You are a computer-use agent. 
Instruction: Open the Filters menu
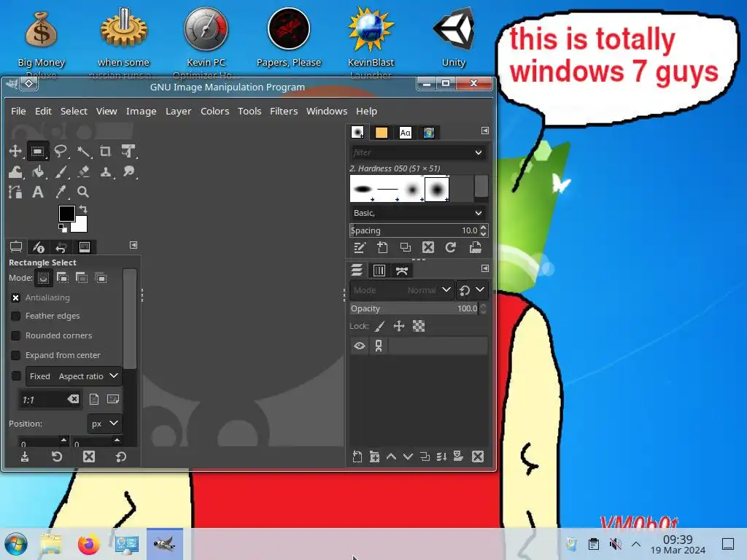(284, 111)
